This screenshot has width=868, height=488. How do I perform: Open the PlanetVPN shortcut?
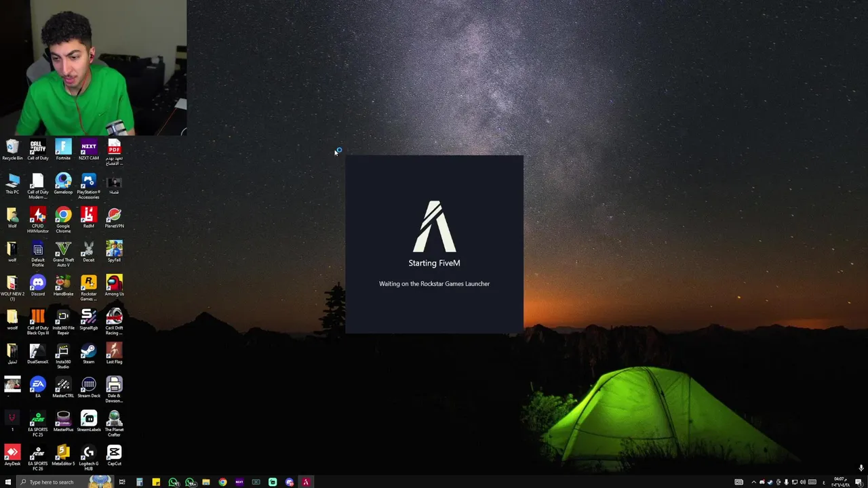(x=114, y=218)
